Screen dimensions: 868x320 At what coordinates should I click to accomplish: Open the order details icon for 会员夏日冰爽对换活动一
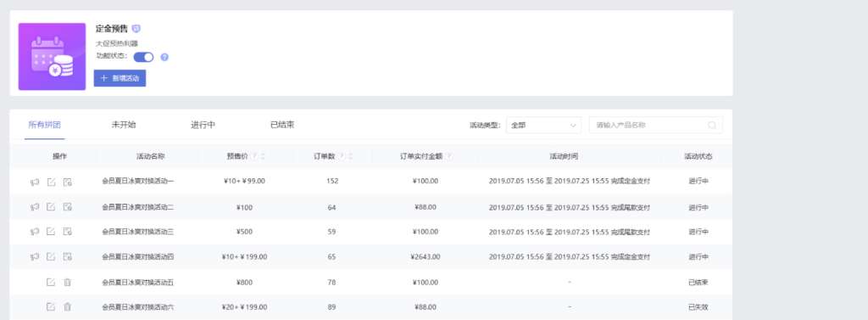[x=68, y=182]
